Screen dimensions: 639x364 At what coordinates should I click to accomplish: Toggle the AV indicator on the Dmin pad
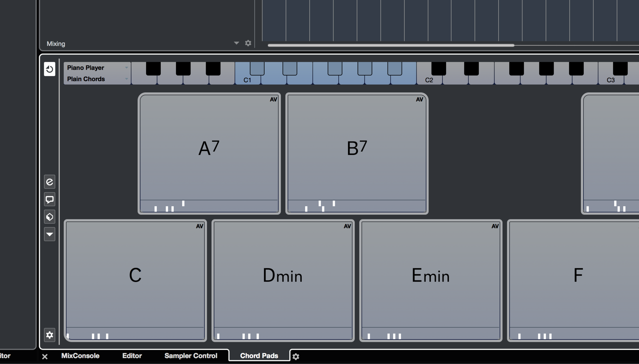(x=348, y=227)
